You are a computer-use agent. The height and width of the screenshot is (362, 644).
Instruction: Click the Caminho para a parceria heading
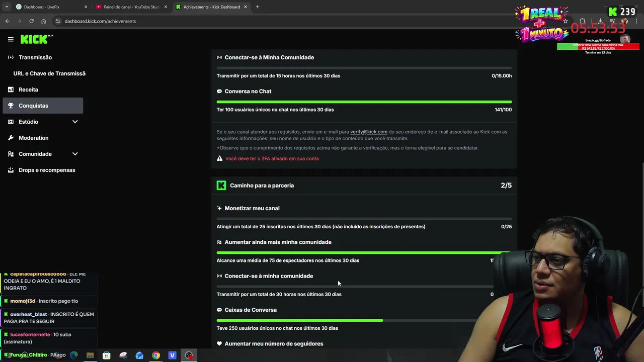pyautogui.click(x=262, y=186)
